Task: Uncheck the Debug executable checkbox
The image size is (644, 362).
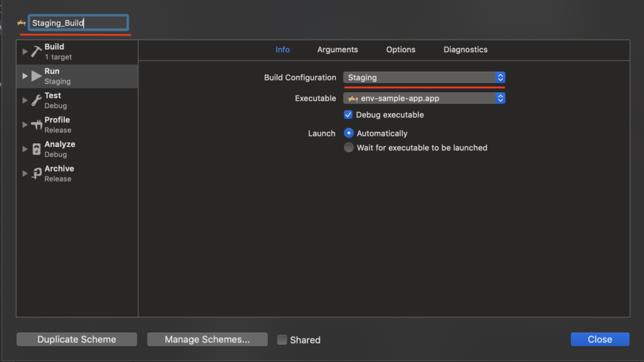Action: tap(348, 114)
